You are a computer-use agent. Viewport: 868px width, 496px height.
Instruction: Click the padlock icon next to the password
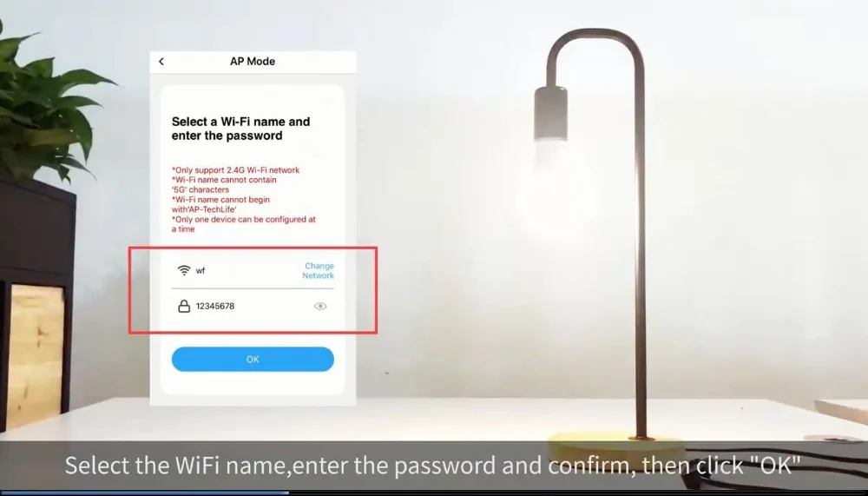click(184, 306)
